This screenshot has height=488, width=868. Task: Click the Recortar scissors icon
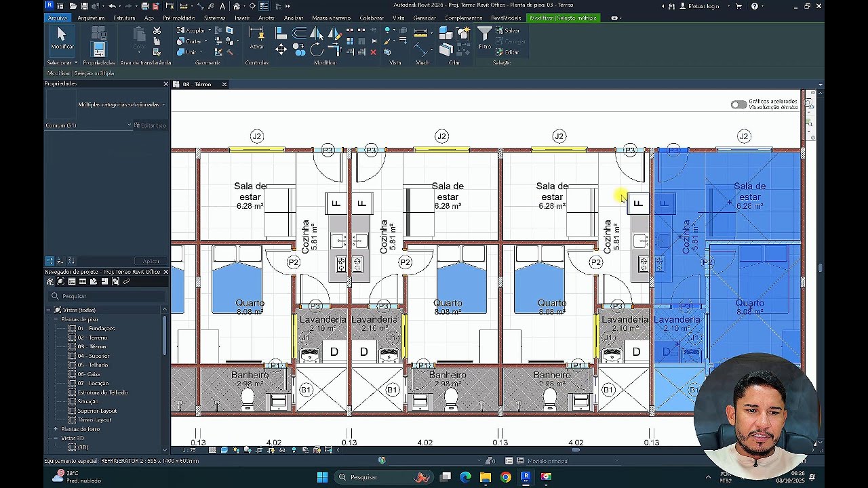[157, 30]
